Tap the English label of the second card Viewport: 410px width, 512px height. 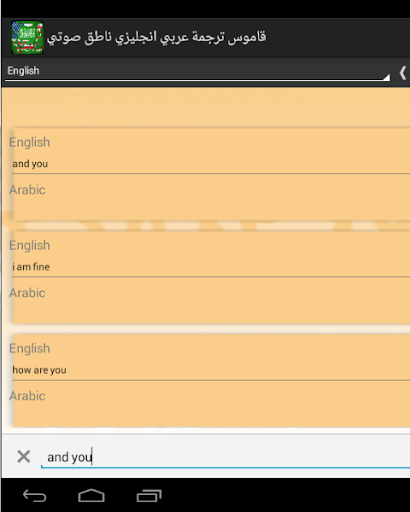30,245
